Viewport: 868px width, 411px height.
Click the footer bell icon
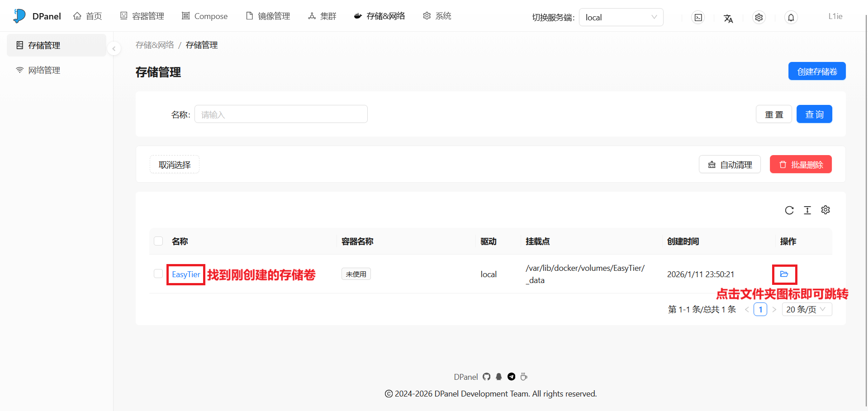pos(499,377)
